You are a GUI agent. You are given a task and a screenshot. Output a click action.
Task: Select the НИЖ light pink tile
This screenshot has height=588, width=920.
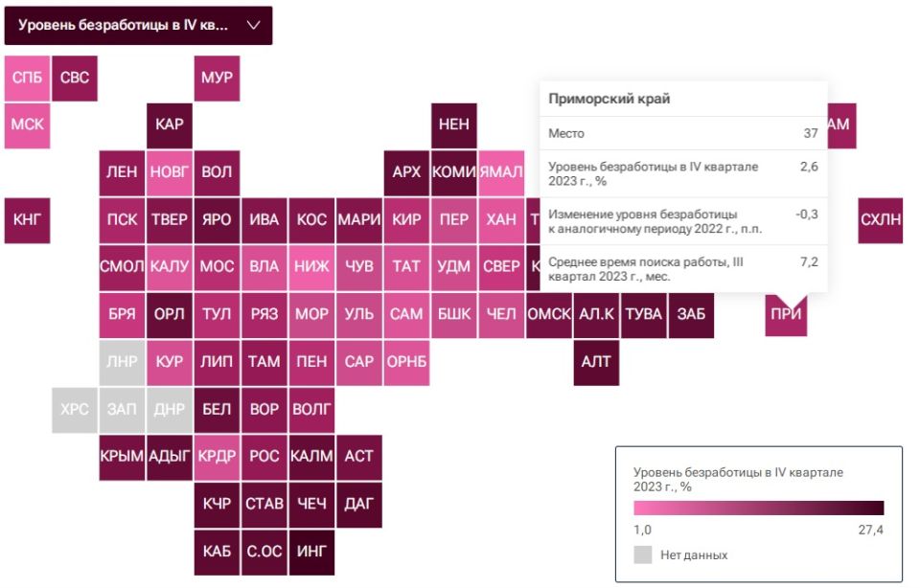pyautogui.click(x=311, y=267)
